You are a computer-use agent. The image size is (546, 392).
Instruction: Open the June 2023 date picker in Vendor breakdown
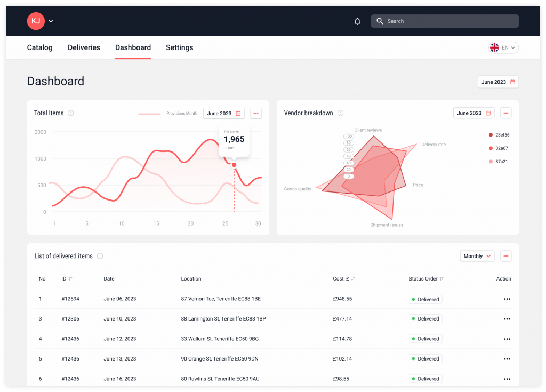pyautogui.click(x=473, y=113)
